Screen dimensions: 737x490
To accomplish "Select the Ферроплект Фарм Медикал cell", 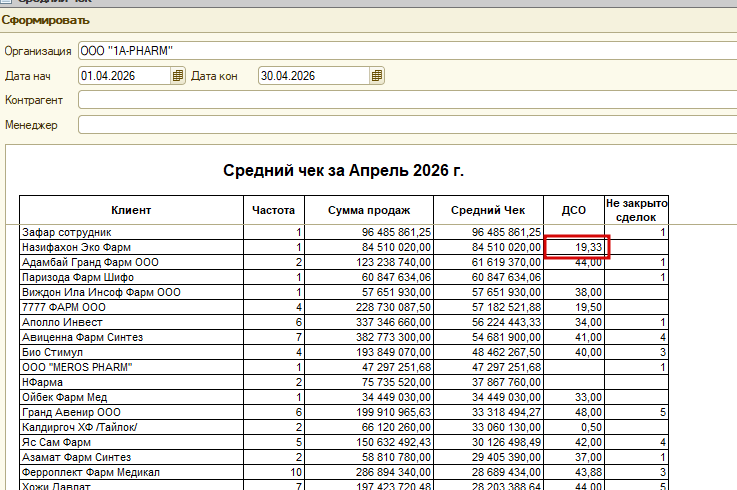I will (x=131, y=473).
